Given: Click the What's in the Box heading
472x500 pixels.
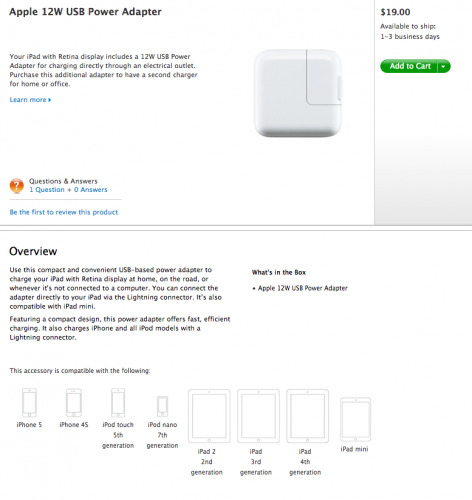Looking at the screenshot, I should (279, 272).
